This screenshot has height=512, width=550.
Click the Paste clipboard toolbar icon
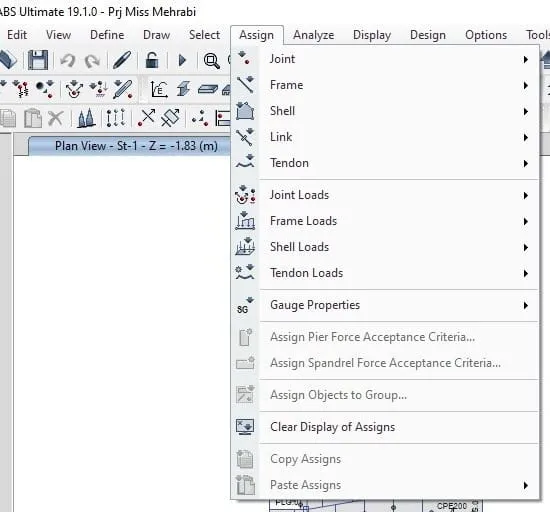(33, 118)
